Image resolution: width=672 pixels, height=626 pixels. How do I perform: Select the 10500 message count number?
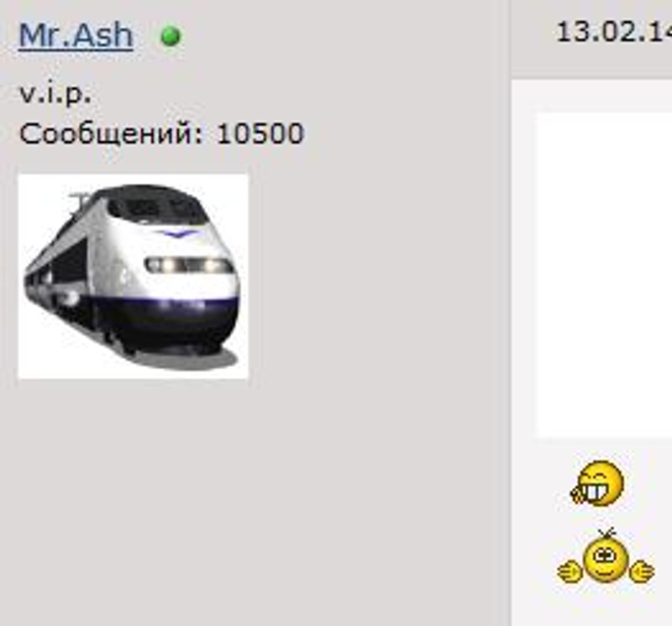click(260, 134)
